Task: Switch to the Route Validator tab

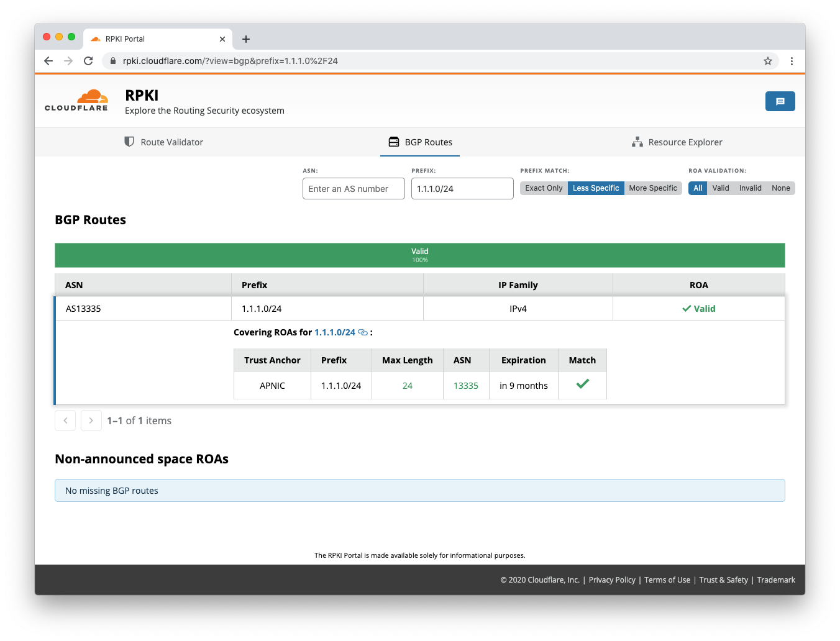Action: [x=164, y=142]
